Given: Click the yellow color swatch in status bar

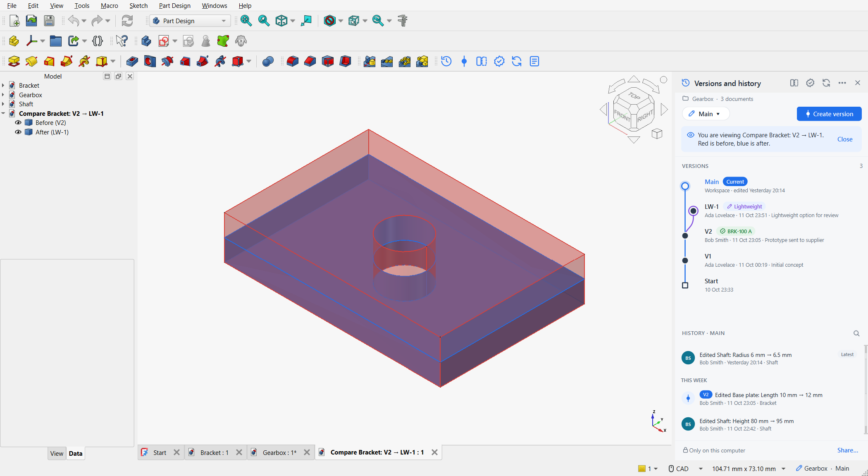Looking at the screenshot, I should pos(642,469).
